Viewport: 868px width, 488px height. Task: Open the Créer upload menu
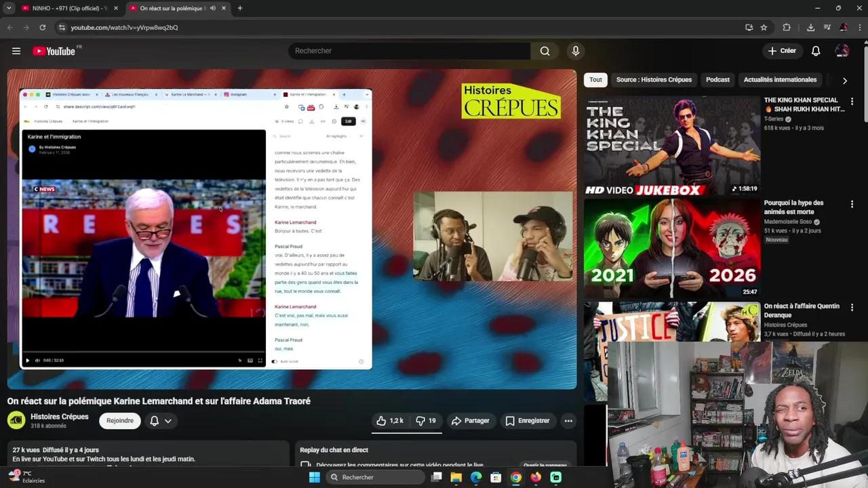click(782, 51)
